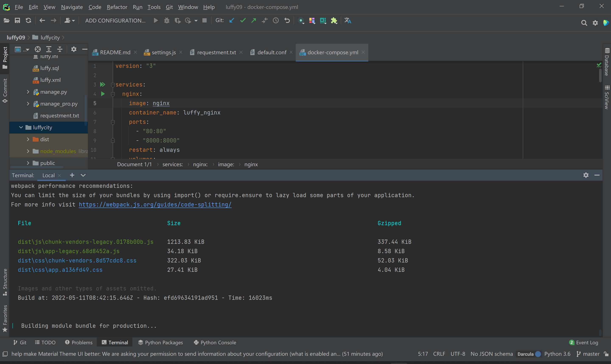The width and height of the screenshot is (611, 364).
Task: Click the Debug bug icon
Action: [x=167, y=21]
